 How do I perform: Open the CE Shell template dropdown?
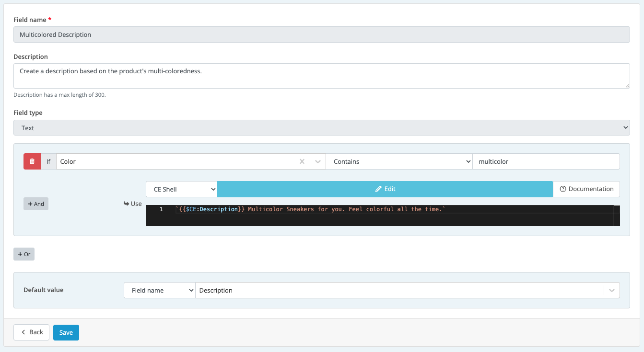[181, 189]
